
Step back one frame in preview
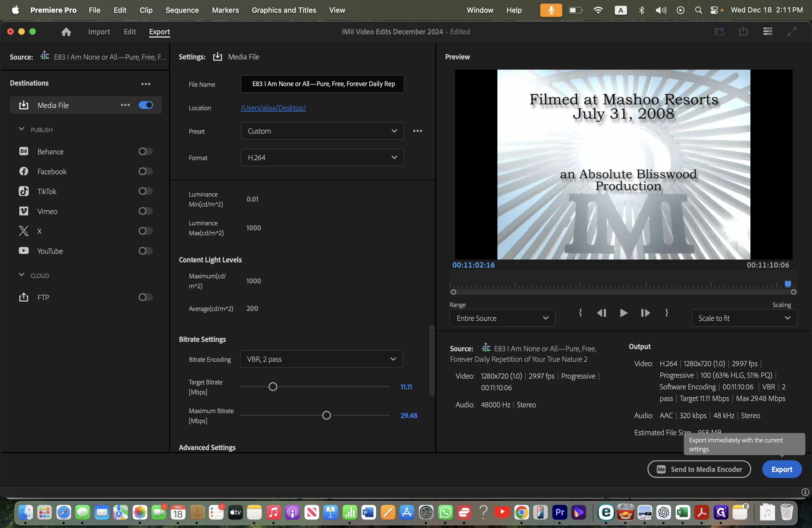[602, 313]
